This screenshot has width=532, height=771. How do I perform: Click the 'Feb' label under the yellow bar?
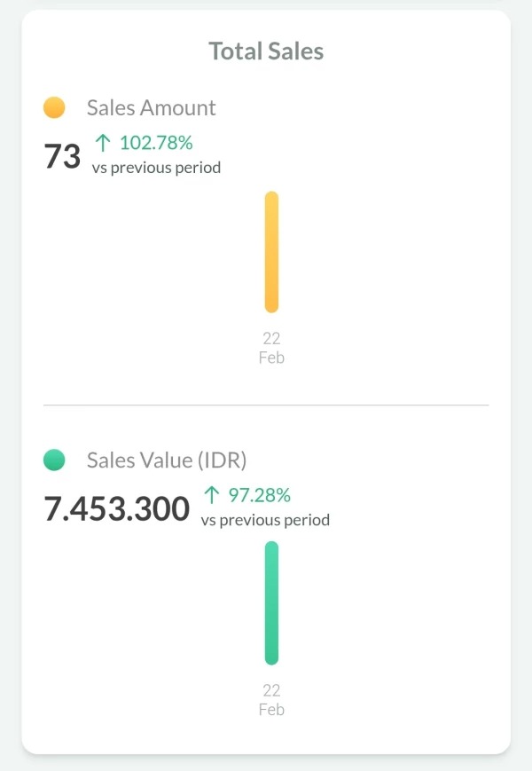point(271,358)
